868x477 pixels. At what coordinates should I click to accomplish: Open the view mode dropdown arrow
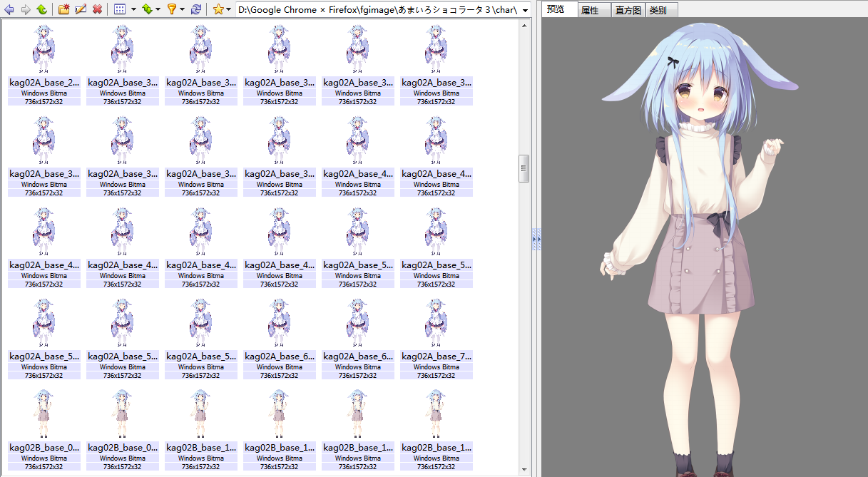pyautogui.click(x=133, y=10)
